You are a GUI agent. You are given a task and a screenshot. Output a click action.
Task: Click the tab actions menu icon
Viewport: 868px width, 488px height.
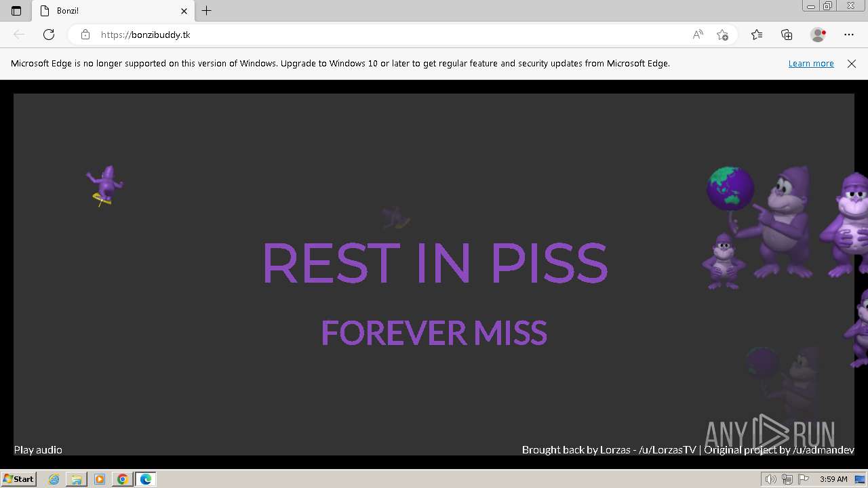click(16, 11)
